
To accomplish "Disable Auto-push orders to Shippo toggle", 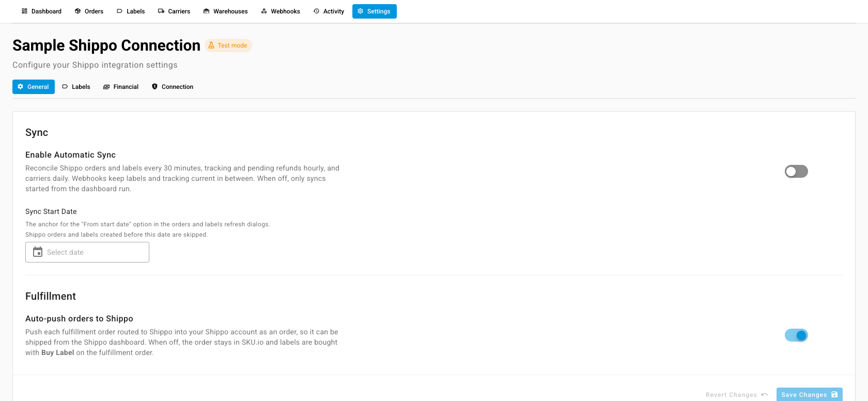I will coord(796,335).
